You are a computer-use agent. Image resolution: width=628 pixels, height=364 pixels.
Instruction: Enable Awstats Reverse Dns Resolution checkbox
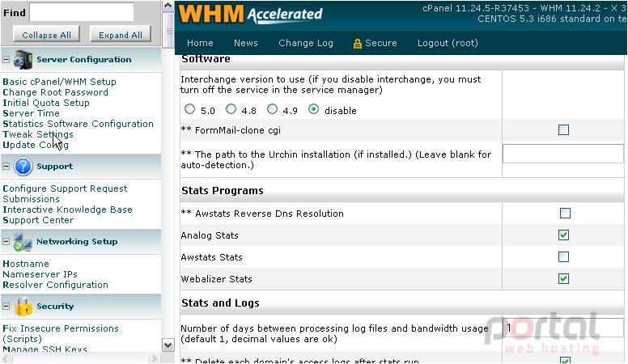pyautogui.click(x=565, y=213)
